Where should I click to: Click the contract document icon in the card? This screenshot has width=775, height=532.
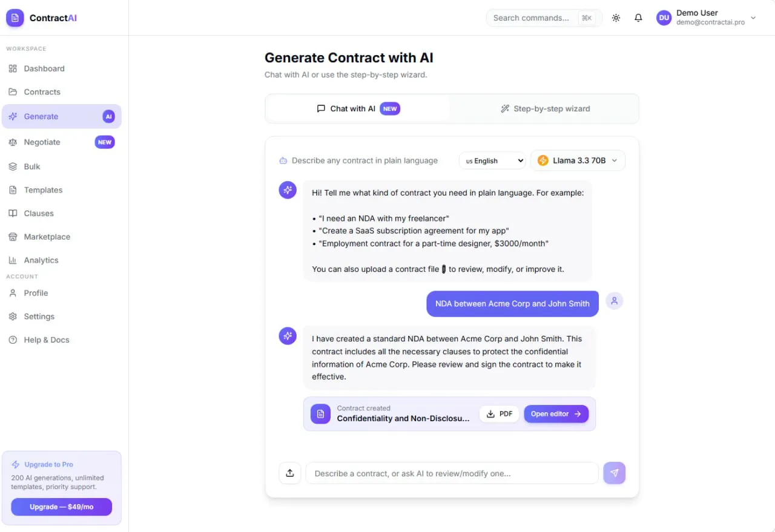click(321, 414)
